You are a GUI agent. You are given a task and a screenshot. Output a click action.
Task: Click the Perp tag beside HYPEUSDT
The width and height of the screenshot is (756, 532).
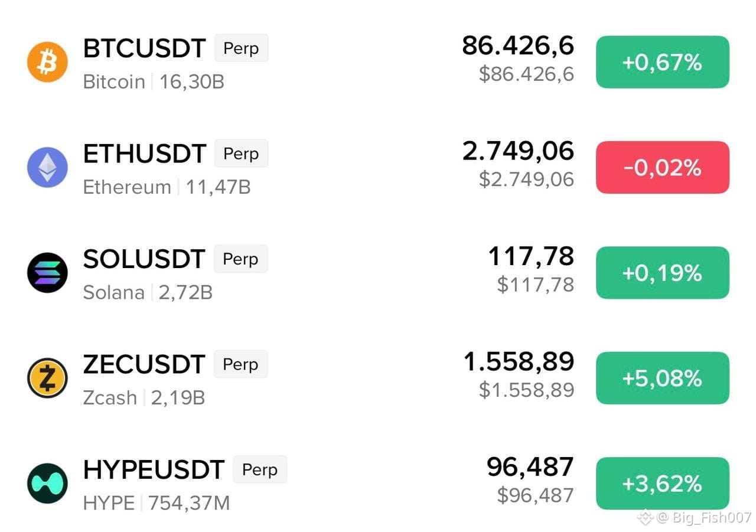click(x=260, y=469)
